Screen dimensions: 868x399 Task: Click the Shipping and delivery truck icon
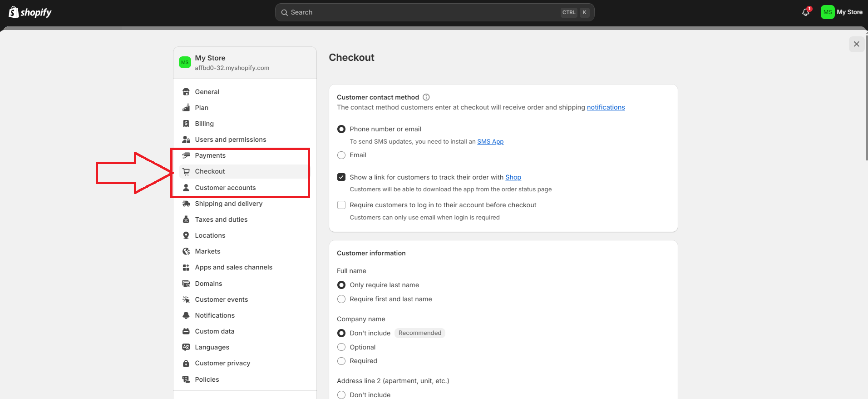(x=186, y=204)
